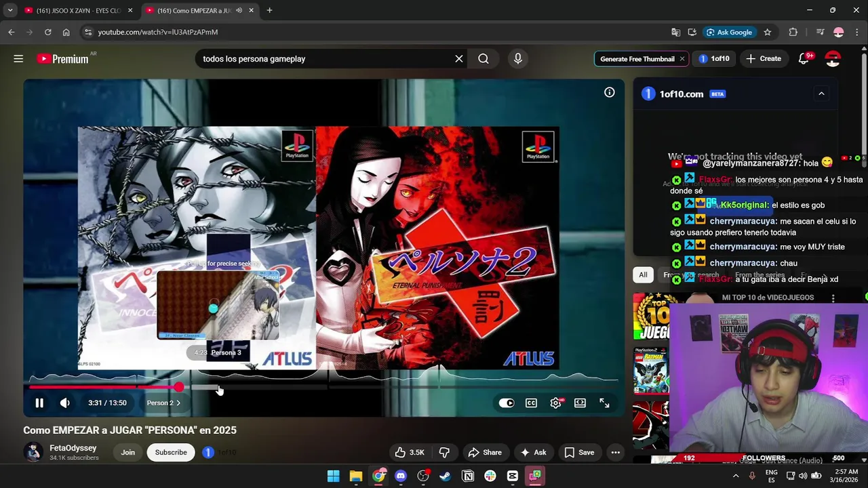This screenshot has height=488, width=868.
Task: Click the search magnifier button
Action: (x=484, y=59)
